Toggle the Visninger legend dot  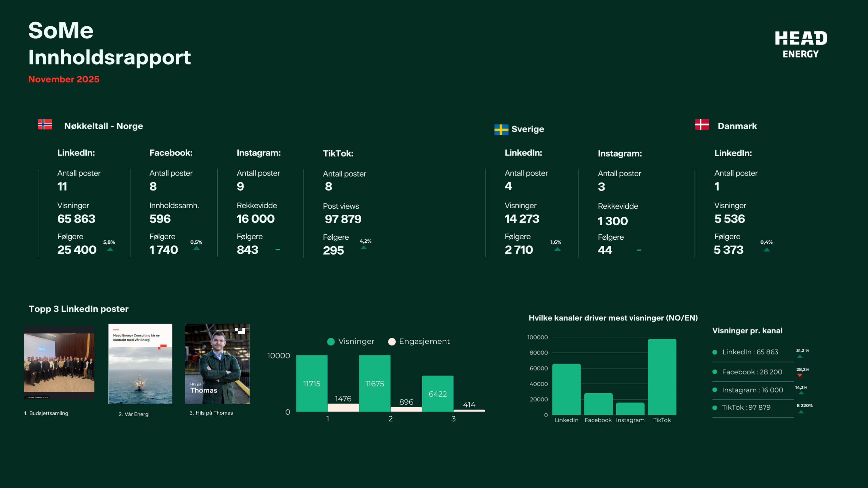pyautogui.click(x=331, y=341)
